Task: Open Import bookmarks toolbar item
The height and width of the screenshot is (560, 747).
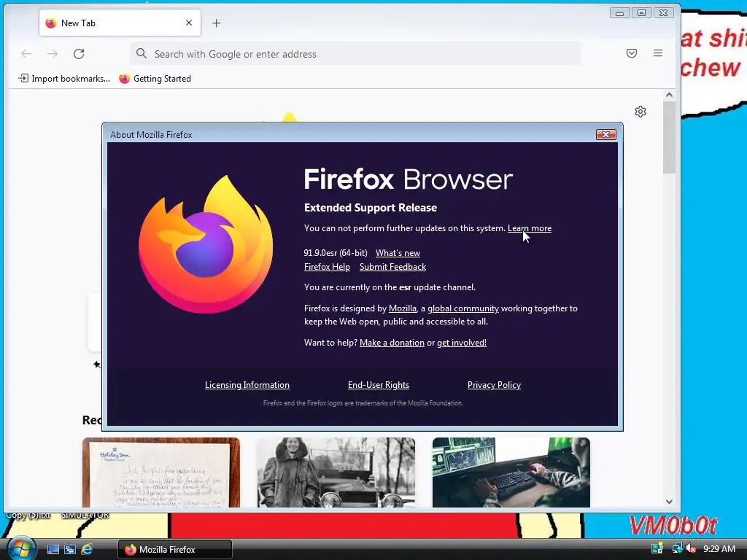Action: point(64,79)
